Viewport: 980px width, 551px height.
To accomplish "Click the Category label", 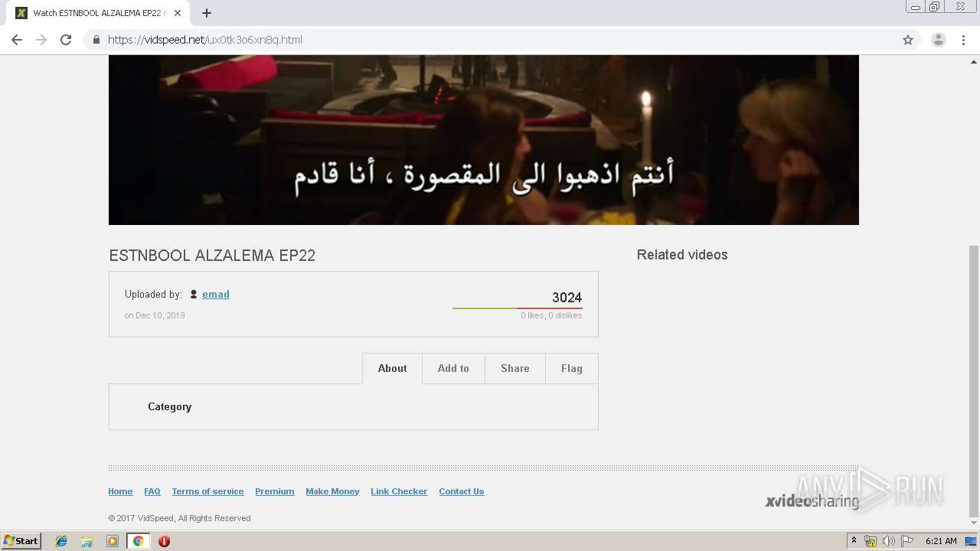I will click(x=170, y=406).
